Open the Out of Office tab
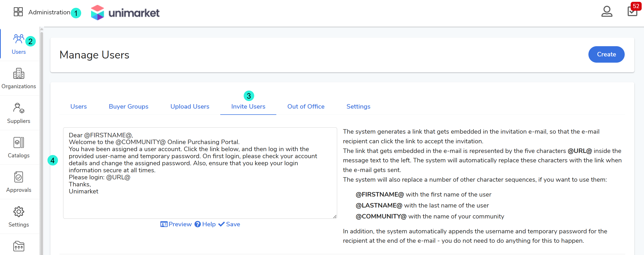 [x=306, y=106]
